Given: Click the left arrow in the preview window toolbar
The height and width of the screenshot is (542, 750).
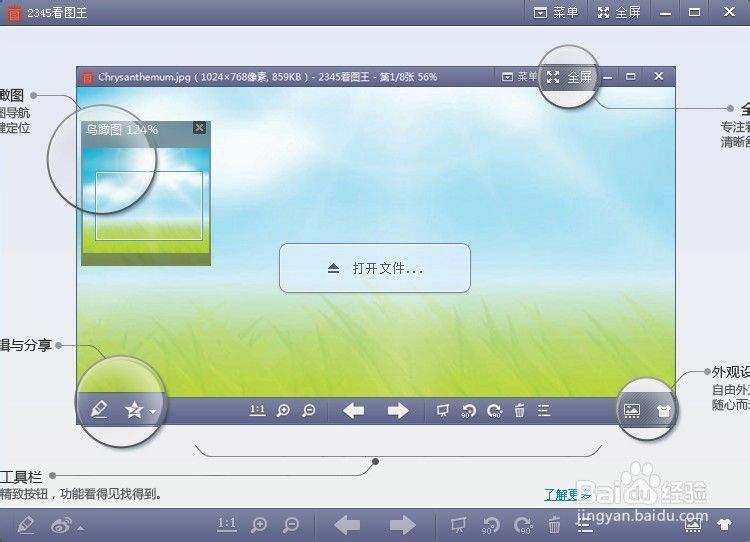Looking at the screenshot, I should [354, 410].
